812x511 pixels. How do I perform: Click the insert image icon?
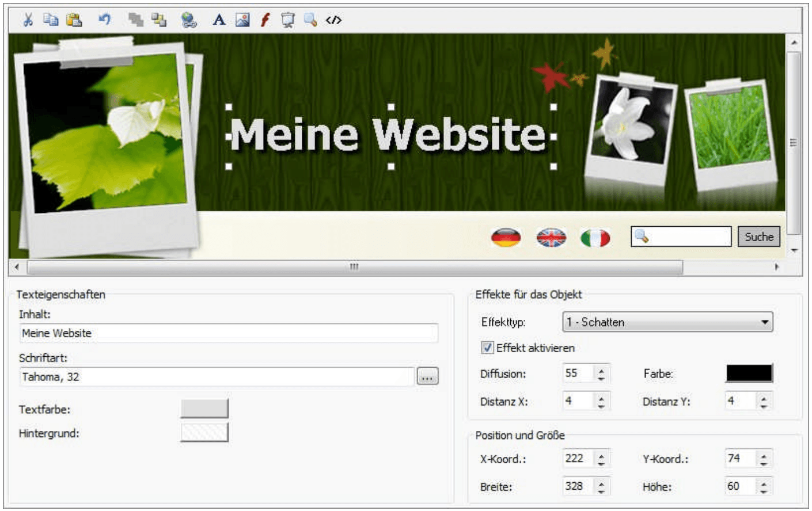(x=242, y=19)
